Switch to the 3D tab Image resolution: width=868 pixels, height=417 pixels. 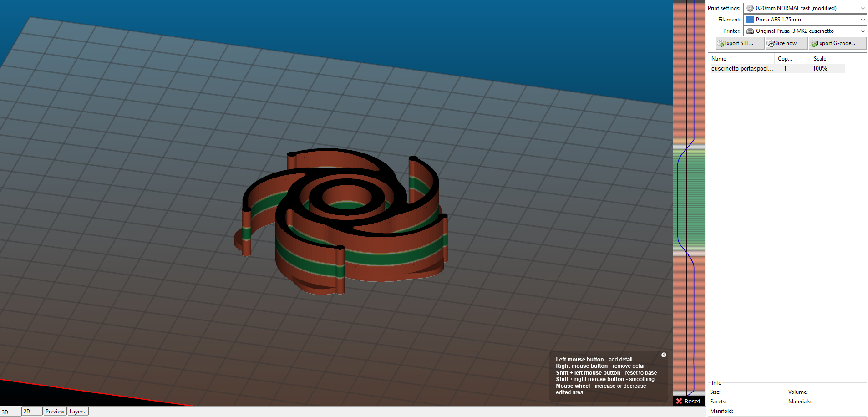(x=10, y=412)
